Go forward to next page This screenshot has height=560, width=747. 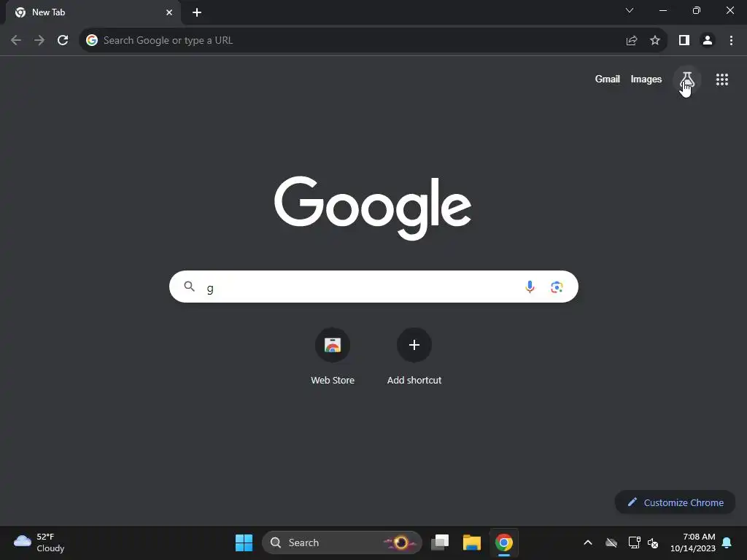point(39,41)
